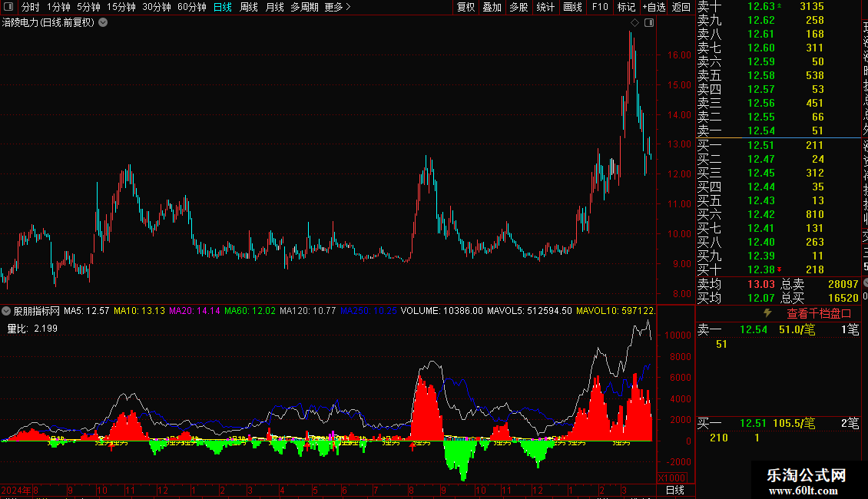868x499 pixels.
Task: Click the MAVOL5: 512594.50 label
Action: (529, 311)
